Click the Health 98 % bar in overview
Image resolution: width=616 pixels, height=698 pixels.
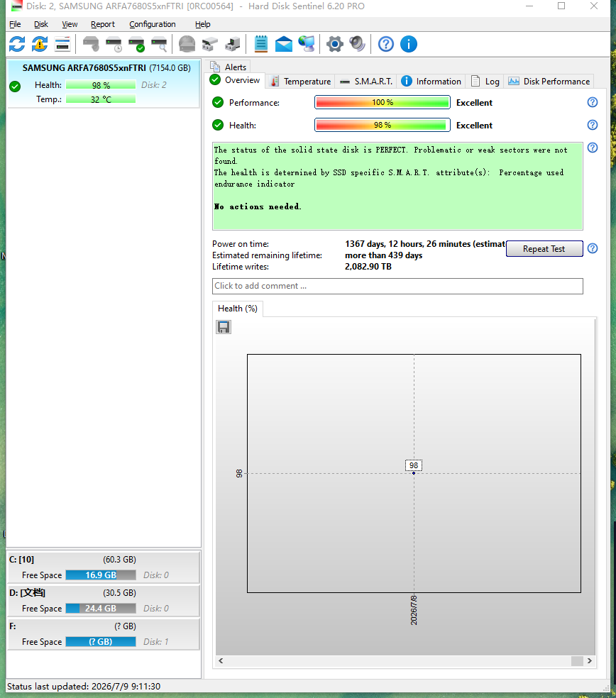pyautogui.click(x=382, y=125)
